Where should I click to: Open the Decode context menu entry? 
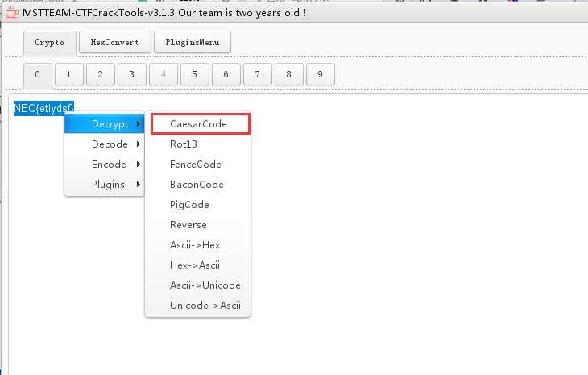pyautogui.click(x=104, y=144)
